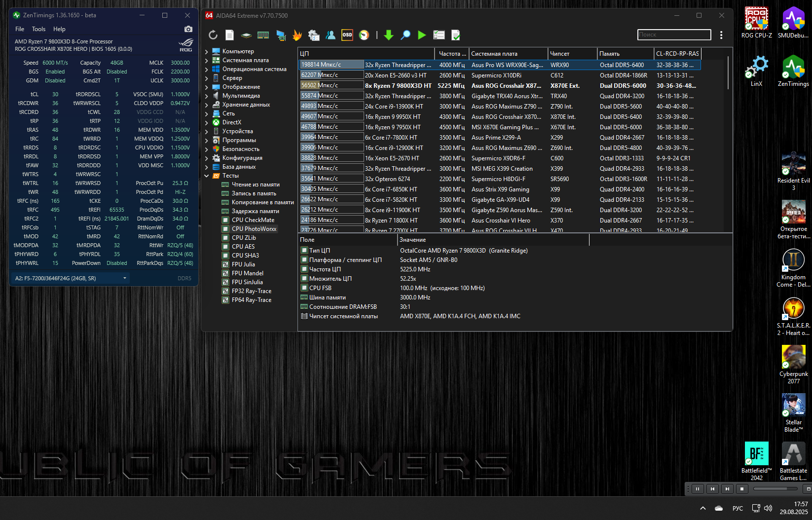Click the magnifier search icon in toolbar
Screen dimensions: 812x520
point(406,35)
